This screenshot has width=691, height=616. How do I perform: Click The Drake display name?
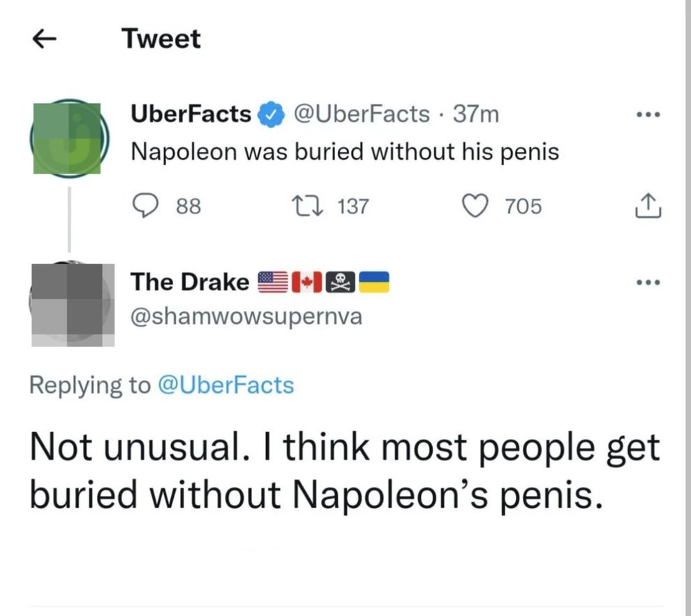(189, 282)
